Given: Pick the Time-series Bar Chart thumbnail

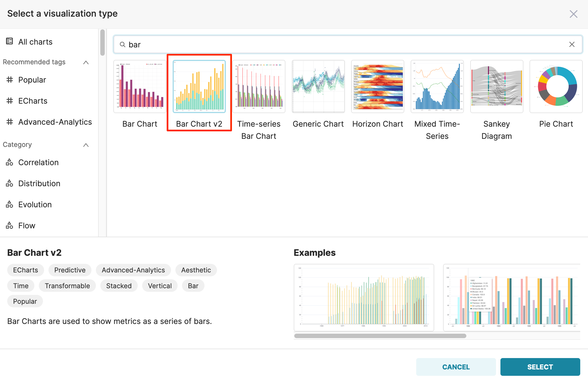Looking at the screenshot, I should click(x=259, y=86).
